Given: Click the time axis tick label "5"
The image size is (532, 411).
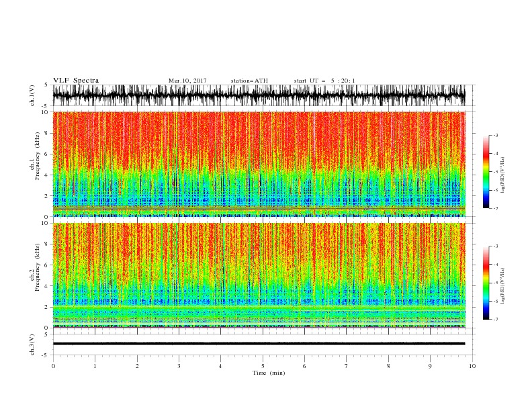Looking at the screenshot, I should tap(263, 366).
